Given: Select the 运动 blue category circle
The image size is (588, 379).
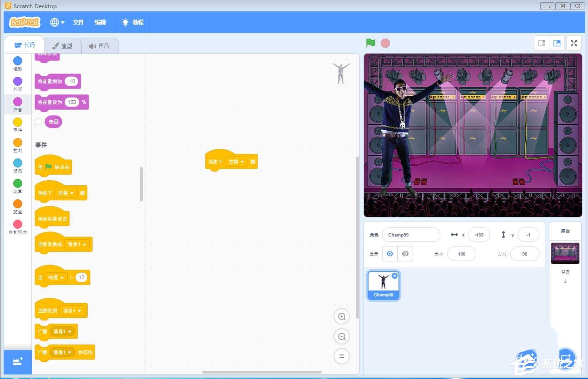Looking at the screenshot, I should 17,61.
